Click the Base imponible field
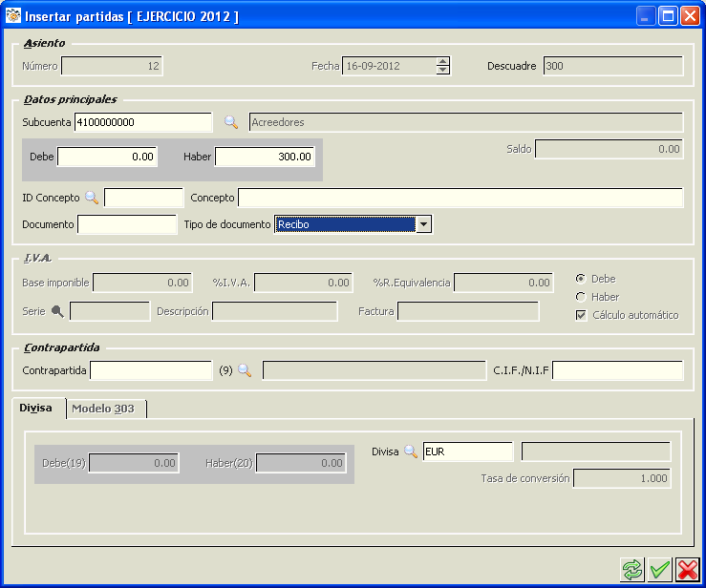 (x=142, y=283)
